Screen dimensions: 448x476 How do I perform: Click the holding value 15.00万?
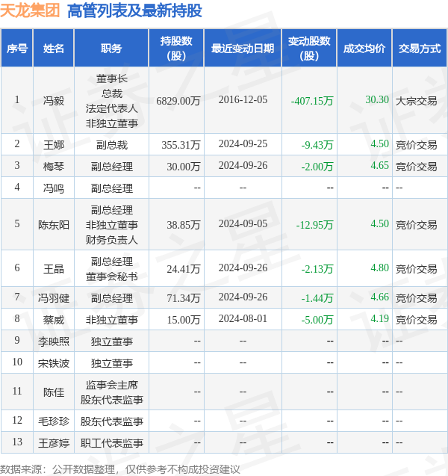(x=184, y=320)
